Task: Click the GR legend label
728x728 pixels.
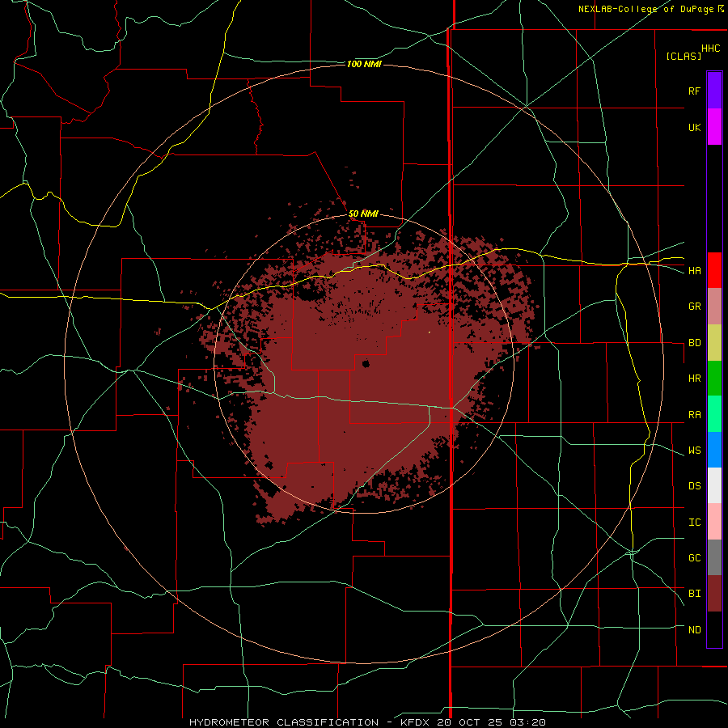Action: pyautogui.click(x=694, y=307)
